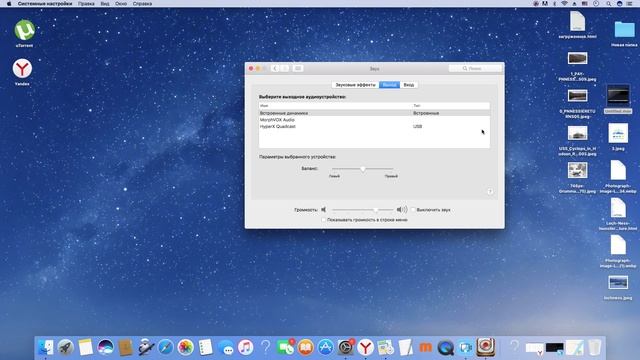The width and height of the screenshot is (640, 360).
Task: Launch Launchpad rocket icon in Dock
Action: [x=65, y=347]
